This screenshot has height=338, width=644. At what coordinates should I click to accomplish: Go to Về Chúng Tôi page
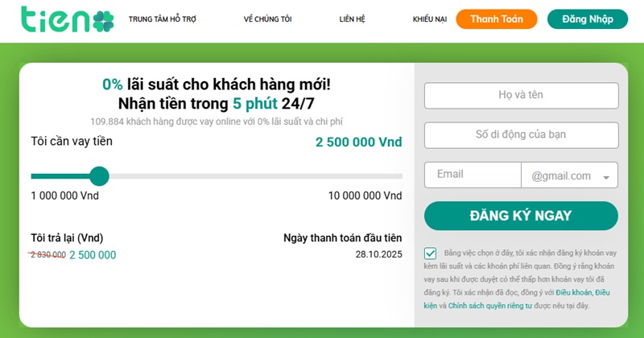pyautogui.click(x=267, y=19)
